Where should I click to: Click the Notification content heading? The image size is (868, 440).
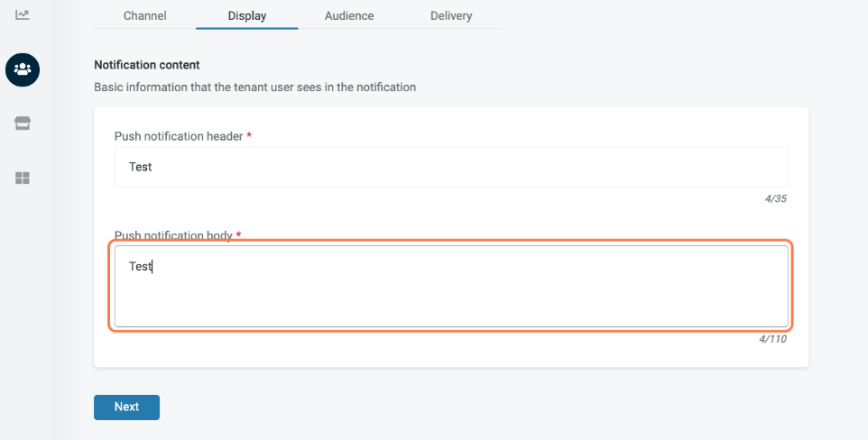point(147,65)
